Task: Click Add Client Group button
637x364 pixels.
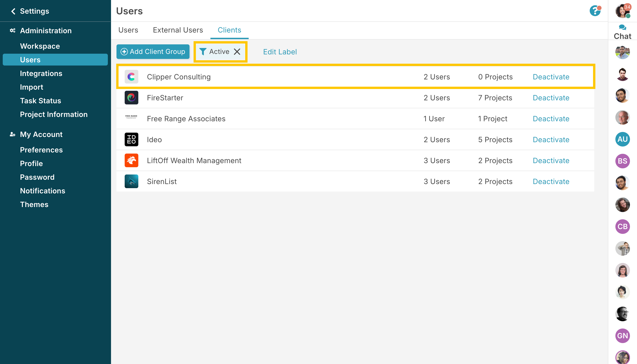Action: point(153,52)
